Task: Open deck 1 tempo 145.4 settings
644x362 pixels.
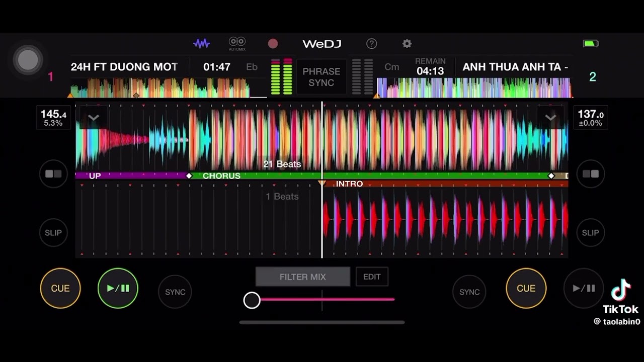Action: [x=53, y=118]
